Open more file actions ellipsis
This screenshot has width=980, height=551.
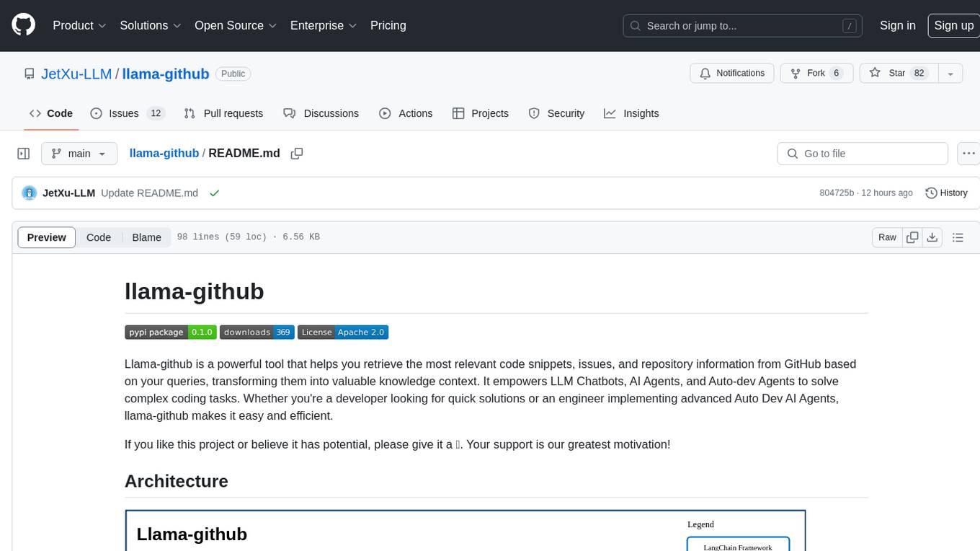[969, 154]
